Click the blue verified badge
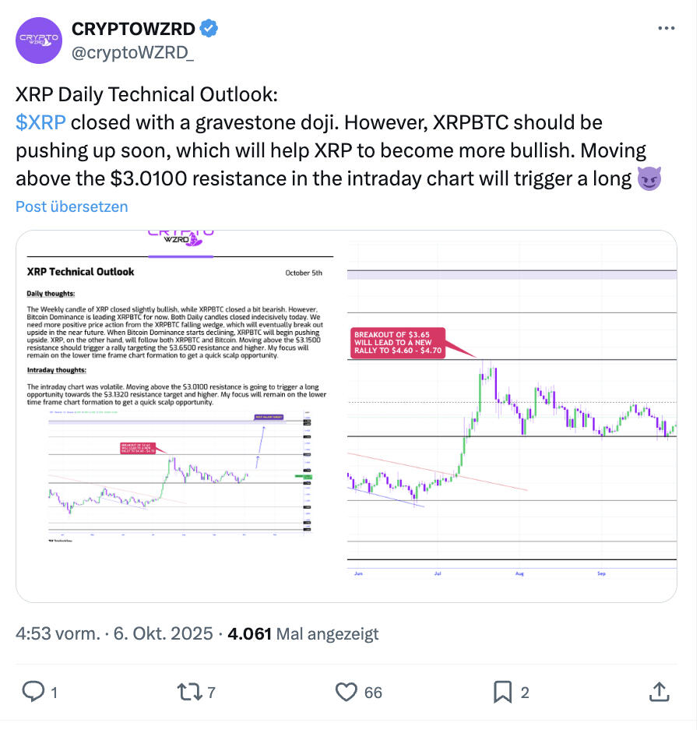Viewport: 700px width, 730px height. tap(210, 29)
